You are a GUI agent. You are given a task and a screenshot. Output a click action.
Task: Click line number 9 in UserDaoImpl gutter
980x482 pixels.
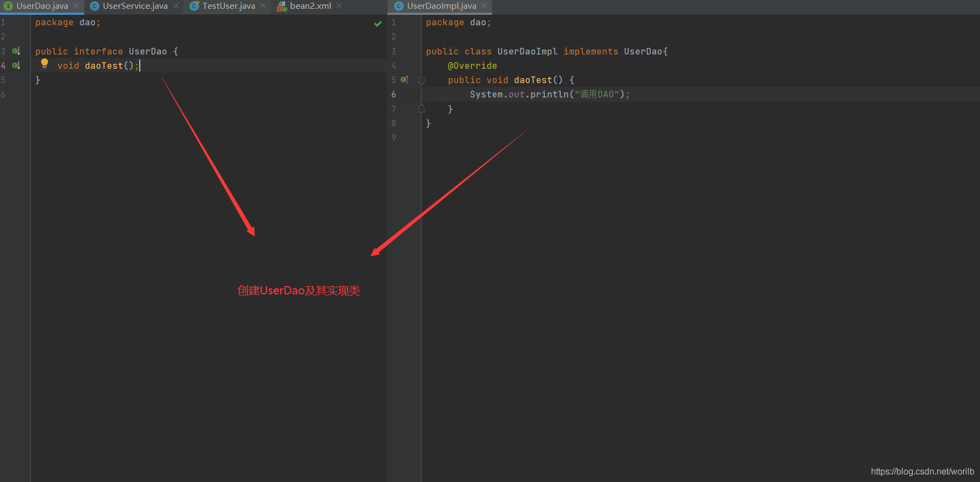(x=393, y=138)
